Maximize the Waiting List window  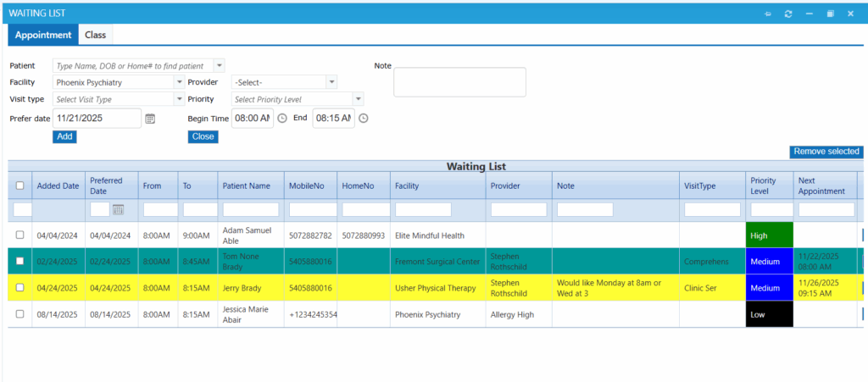[831, 14]
